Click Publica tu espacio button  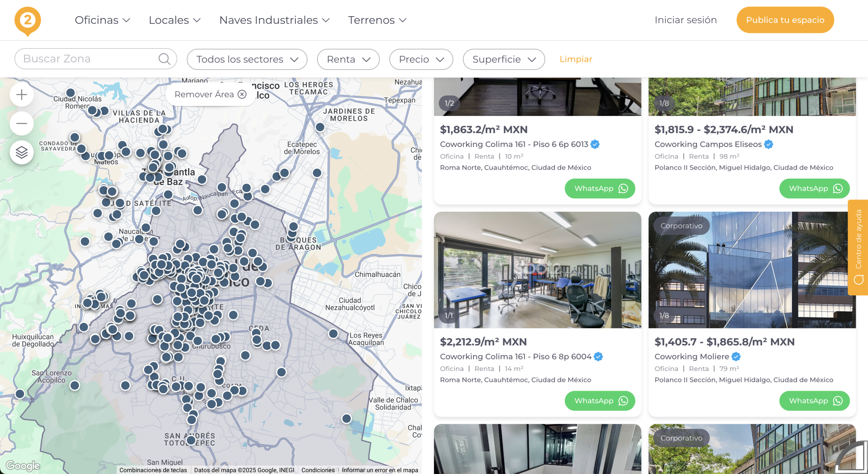(785, 20)
